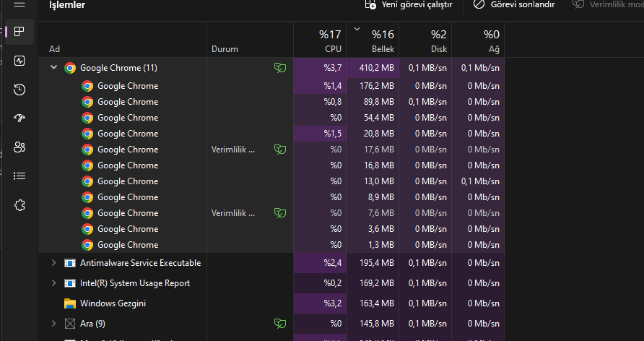Open the Performance page from the sidebar
The height and width of the screenshot is (341, 644).
pos(19,61)
